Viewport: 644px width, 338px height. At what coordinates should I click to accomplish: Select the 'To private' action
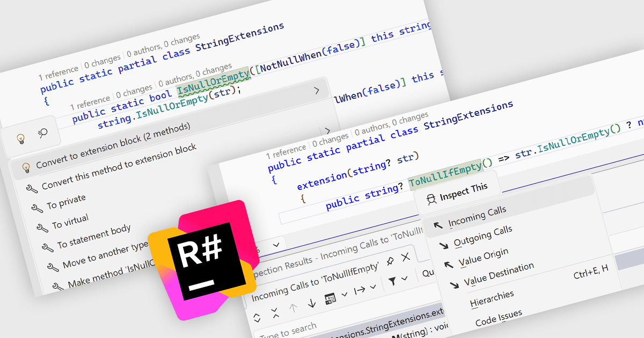(66, 202)
